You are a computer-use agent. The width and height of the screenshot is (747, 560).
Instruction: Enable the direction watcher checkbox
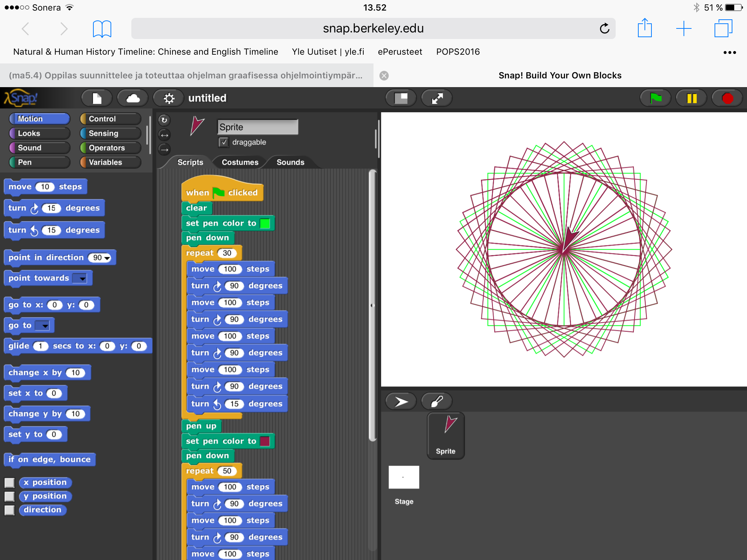pos(9,510)
